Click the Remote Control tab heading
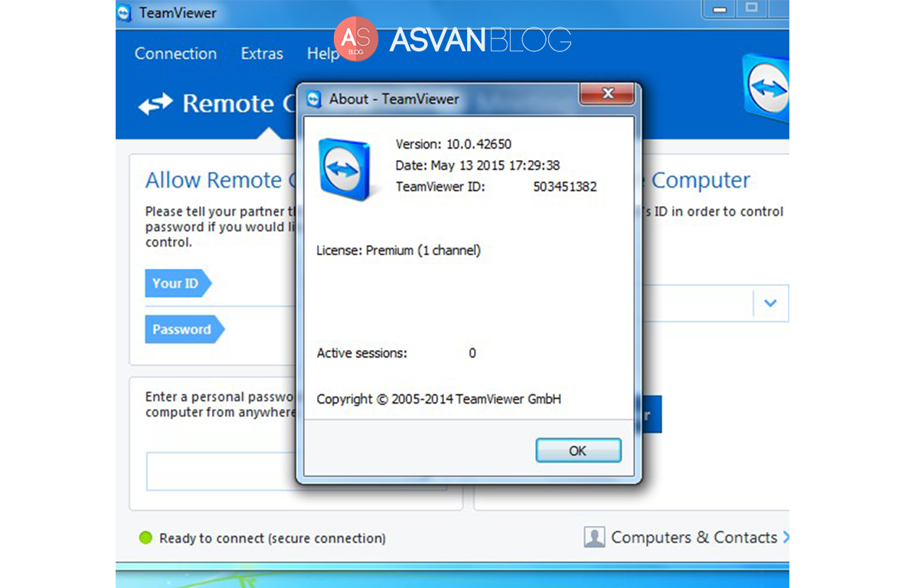 pyautogui.click(x=238, y=104)
